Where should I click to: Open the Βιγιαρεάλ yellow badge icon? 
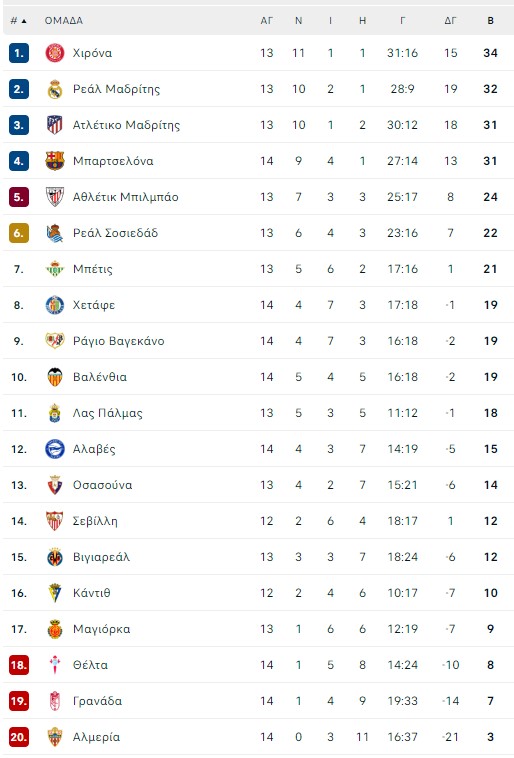coord(55,557)
